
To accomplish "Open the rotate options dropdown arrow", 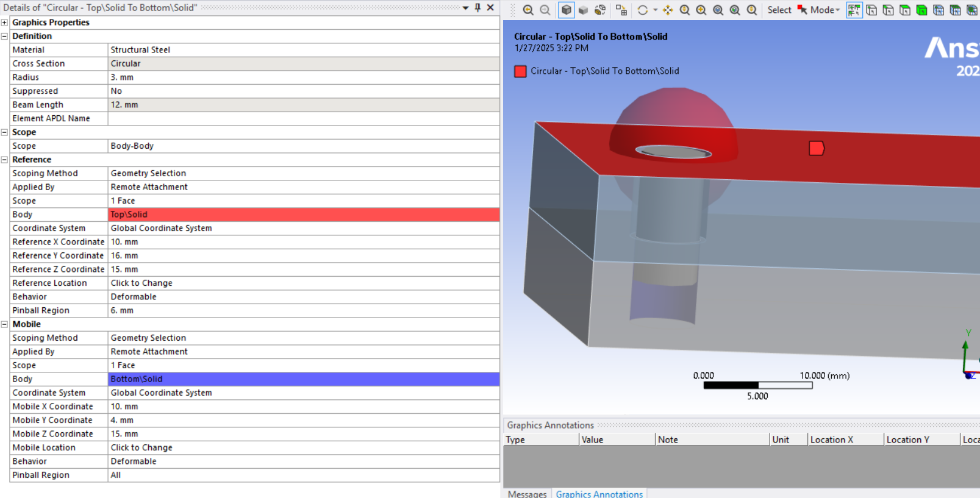I will [x=655, y=10].
